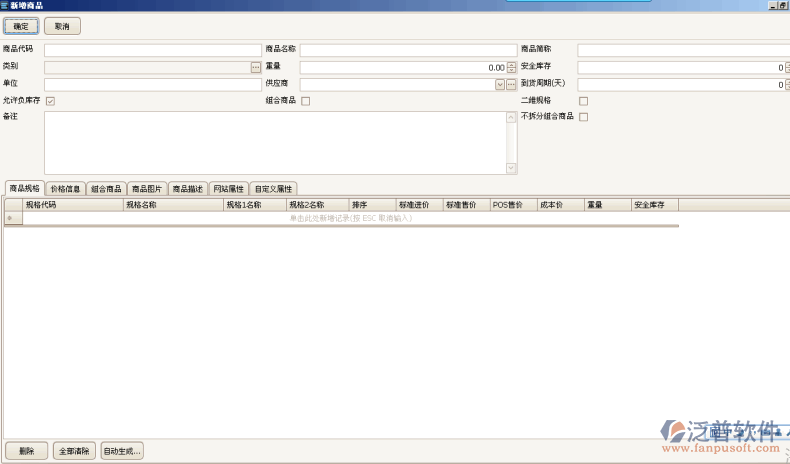Toggle the 二维规格 checkbox
Screen dimensions: 790x464
click(583, 101)
